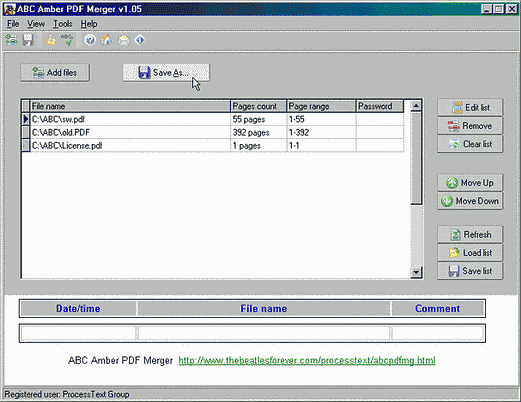
Task: Open the View menu
Action: coord(36,24)
